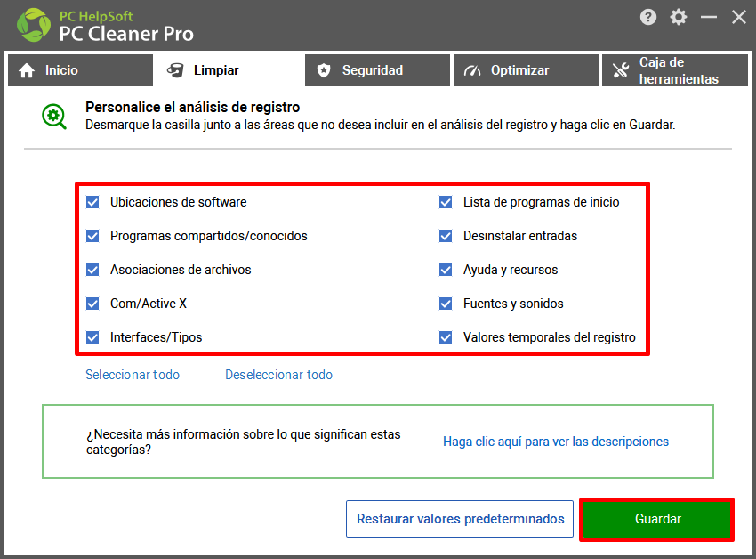Click the speedometer icon in Optimizar tab
Image resolution: width=756 pixels, height=559 pixels.
tap(472, 70)
